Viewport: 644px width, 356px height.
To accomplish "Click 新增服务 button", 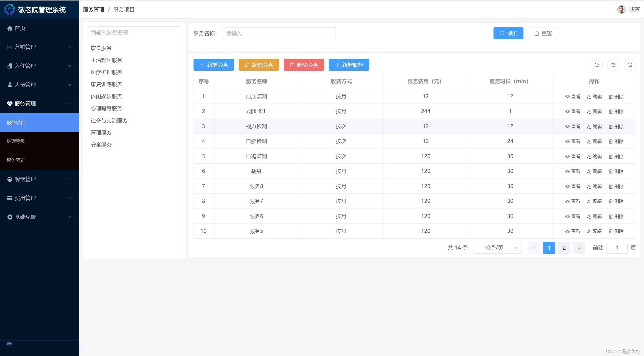I will (x=349, y=65).
